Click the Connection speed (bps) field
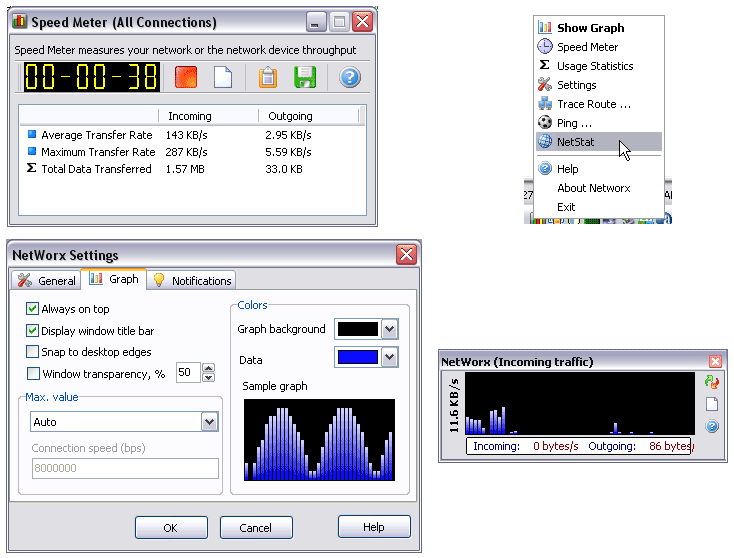This screenshot has width=734, height=558. (125, 468)
